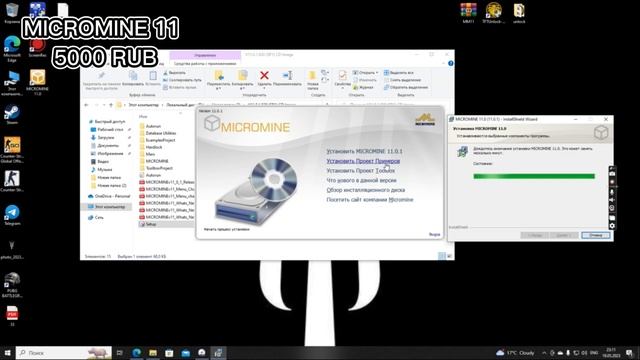Click the Task View taskbar icon
Screen dimensions: 640x360
click(x=120, y=353)
